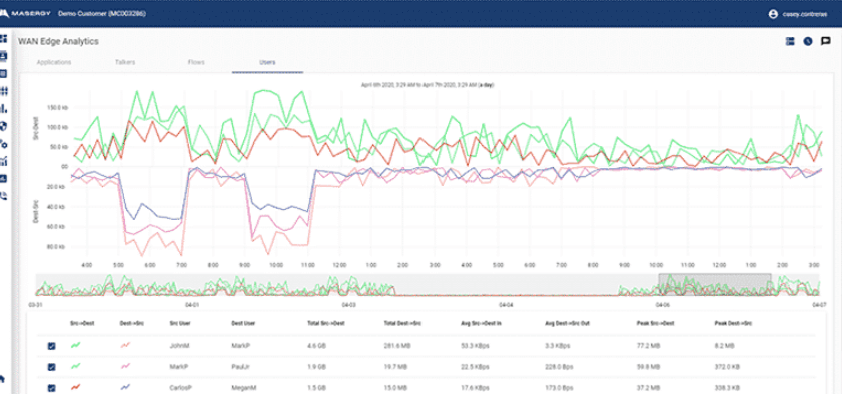Click the server list icon near the clock
Viewport: 842px width, 394px height.
pyautogui.click(x=790, y=41)
